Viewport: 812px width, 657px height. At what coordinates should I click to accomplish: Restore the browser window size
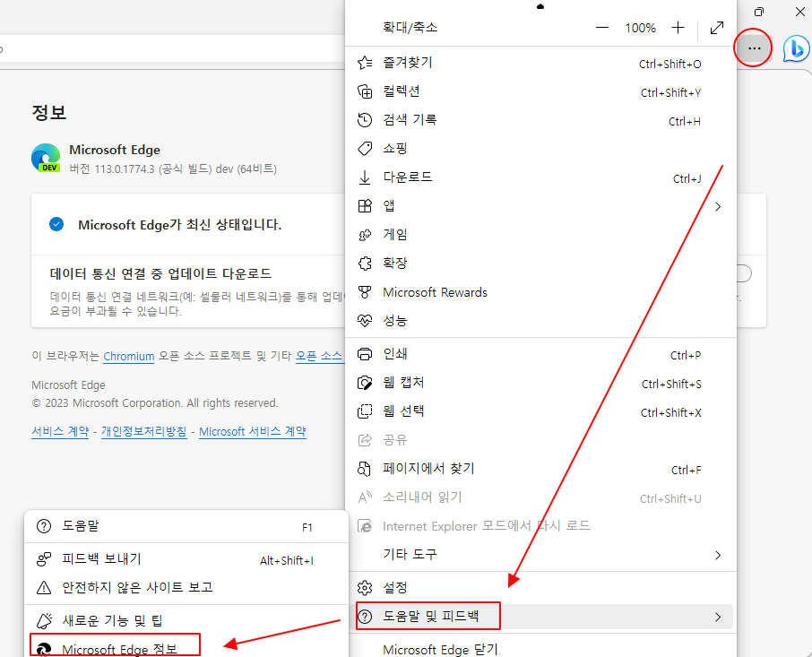click(758, 12)
